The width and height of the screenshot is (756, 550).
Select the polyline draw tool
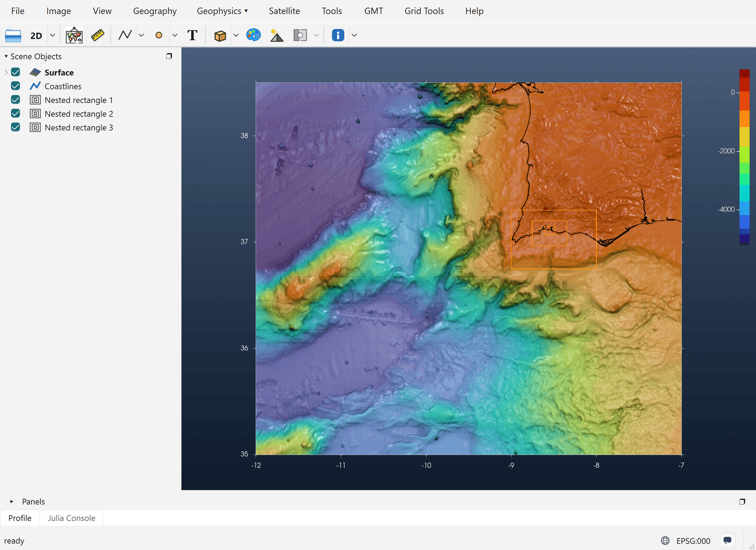(x=125, y=35)
